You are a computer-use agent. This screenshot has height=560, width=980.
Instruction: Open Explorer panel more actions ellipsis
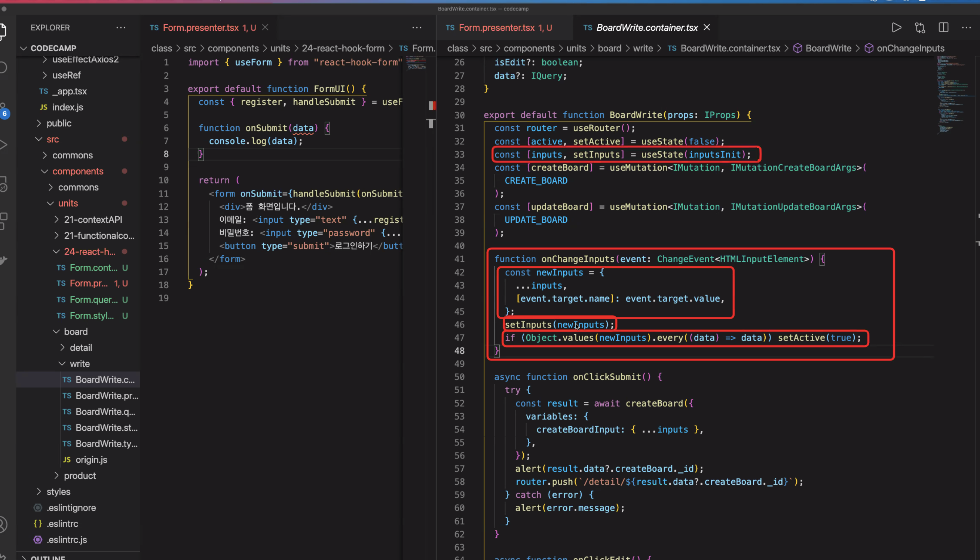pos(121,28)
